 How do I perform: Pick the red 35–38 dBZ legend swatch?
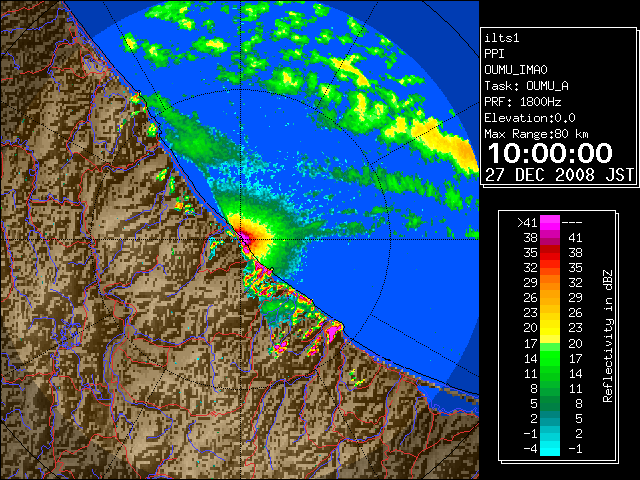tap(550, 253)
